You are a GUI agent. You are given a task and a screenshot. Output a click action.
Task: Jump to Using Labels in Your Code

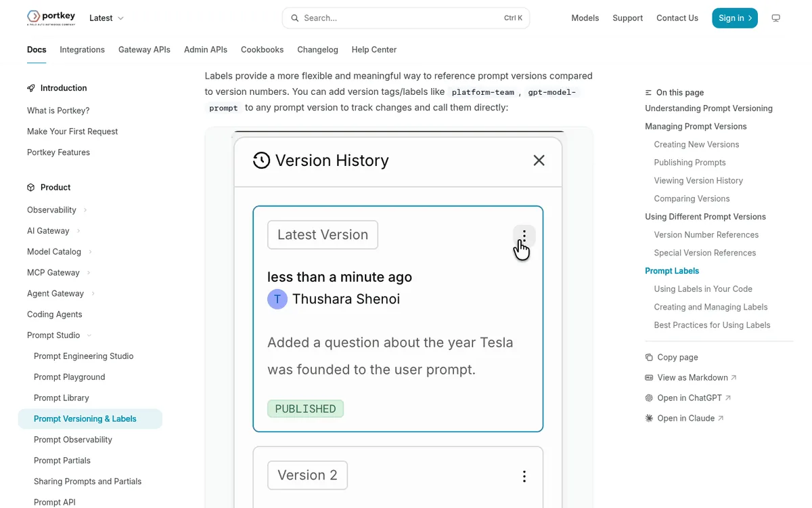[703, 289]
